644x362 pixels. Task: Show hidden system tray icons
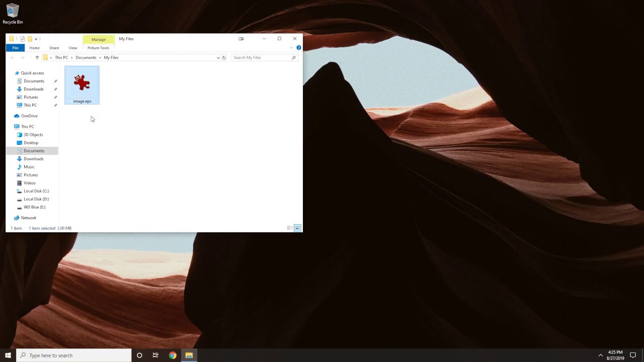pyautogui.click(x=600, y=355)
